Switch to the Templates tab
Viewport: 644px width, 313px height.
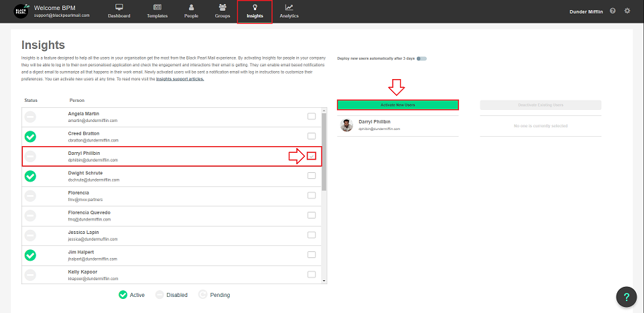point(157,11)
